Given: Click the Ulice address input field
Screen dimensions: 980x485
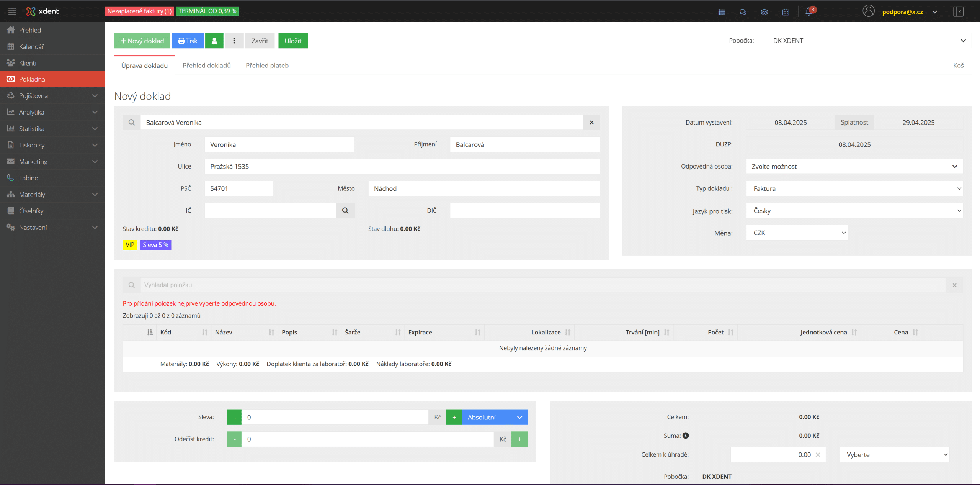Looking at the screenshot, I should pos(402,166).
